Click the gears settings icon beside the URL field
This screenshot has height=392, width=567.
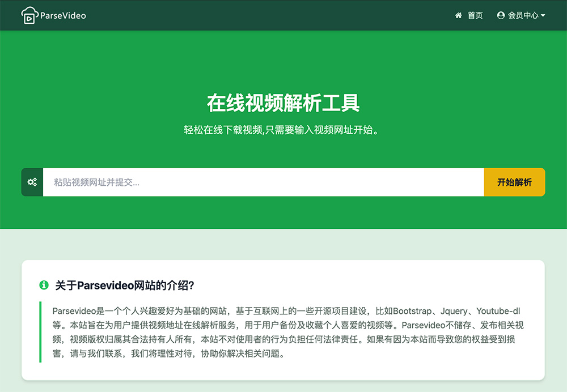click(x=32, y=182)
